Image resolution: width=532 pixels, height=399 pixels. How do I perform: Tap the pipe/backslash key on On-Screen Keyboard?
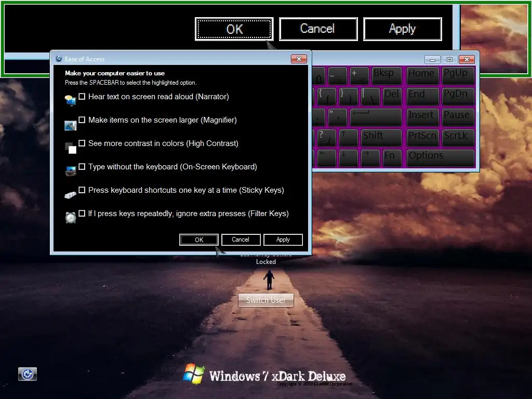point(370,96)
